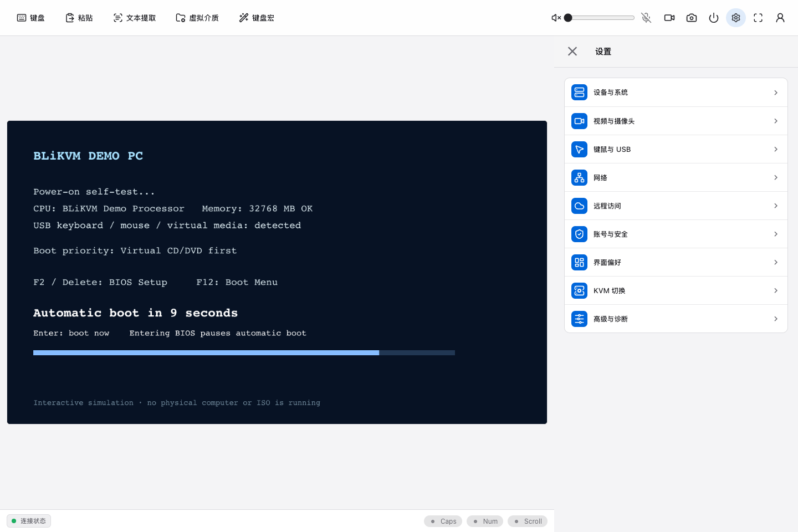798x532 pixels.
Task: Open the power control icon
Action: tap(714, 18)
